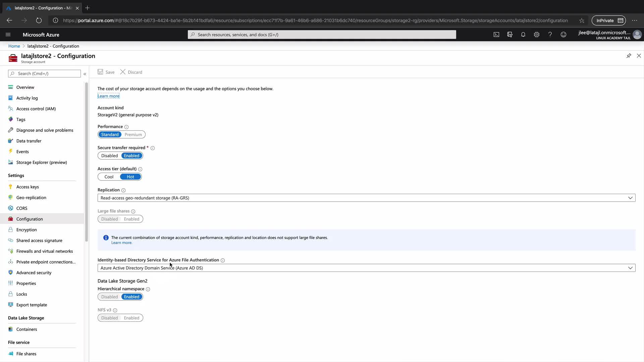Click the global search resources field
Image resolution: width=644 pixels, height=362 pixels.
(x=322, y=35)
